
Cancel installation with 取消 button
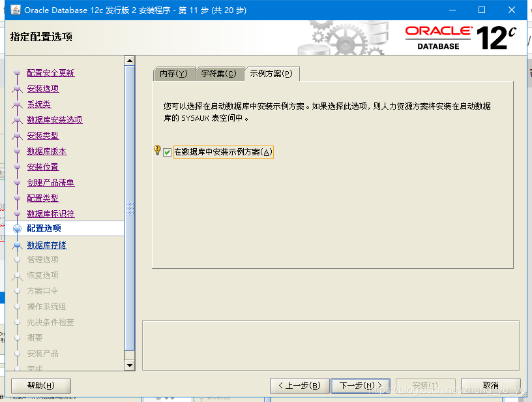[x=491, y=386]
